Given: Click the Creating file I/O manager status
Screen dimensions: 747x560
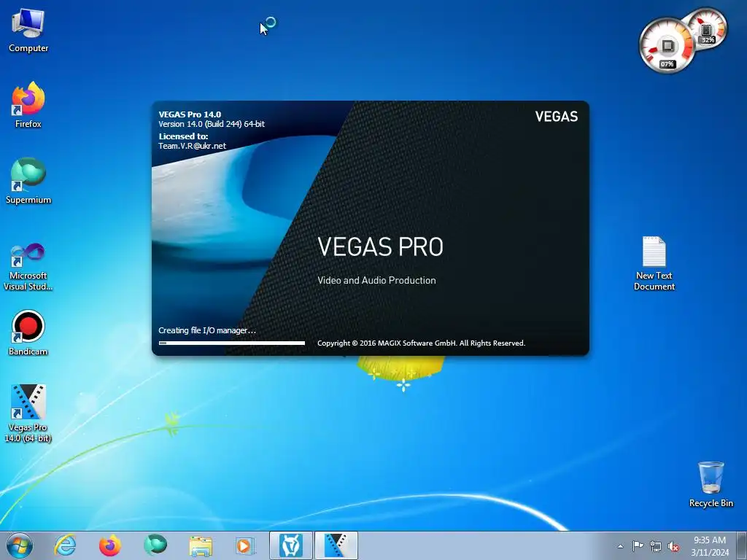Looking at the screenshot, I should tap(207, 330).
